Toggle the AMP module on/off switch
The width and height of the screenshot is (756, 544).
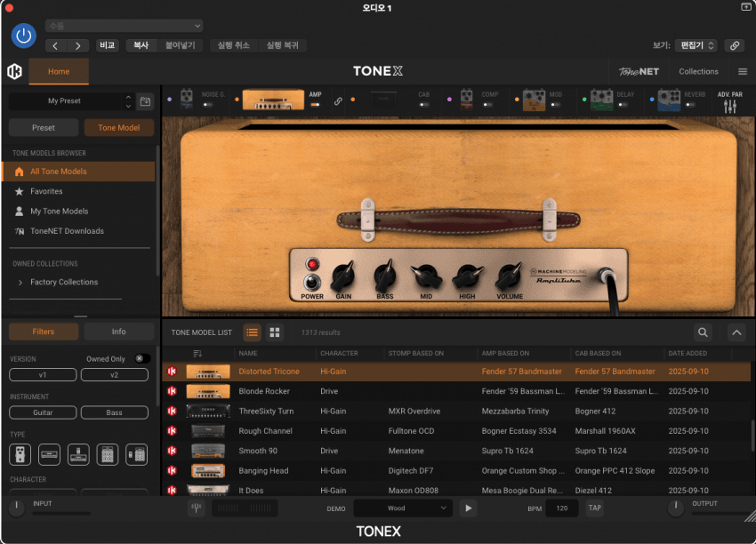(315, 105)
